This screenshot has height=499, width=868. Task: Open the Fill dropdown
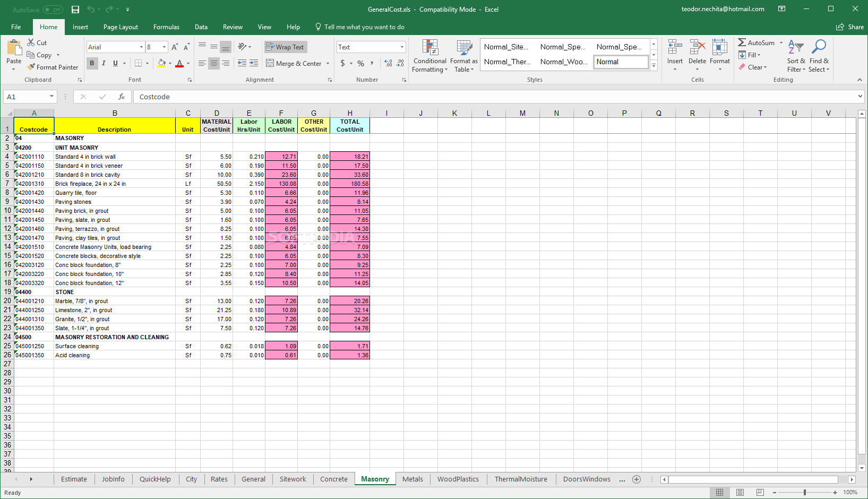750,55
